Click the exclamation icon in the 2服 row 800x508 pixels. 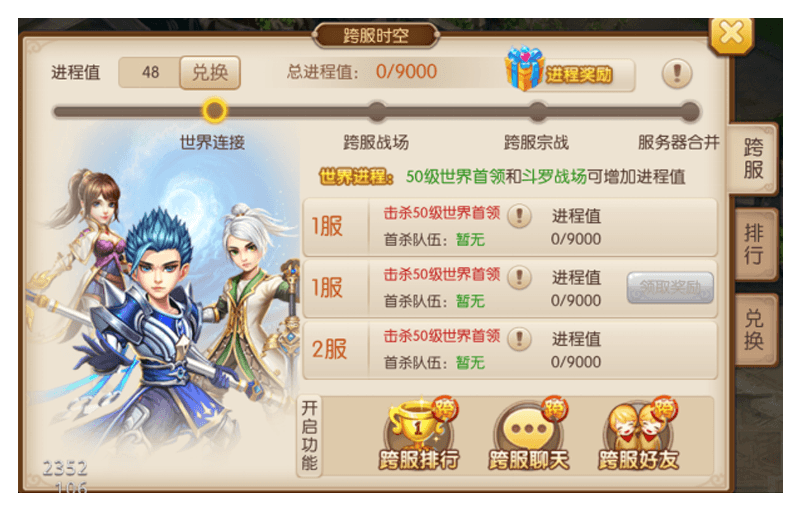(519, 339)
